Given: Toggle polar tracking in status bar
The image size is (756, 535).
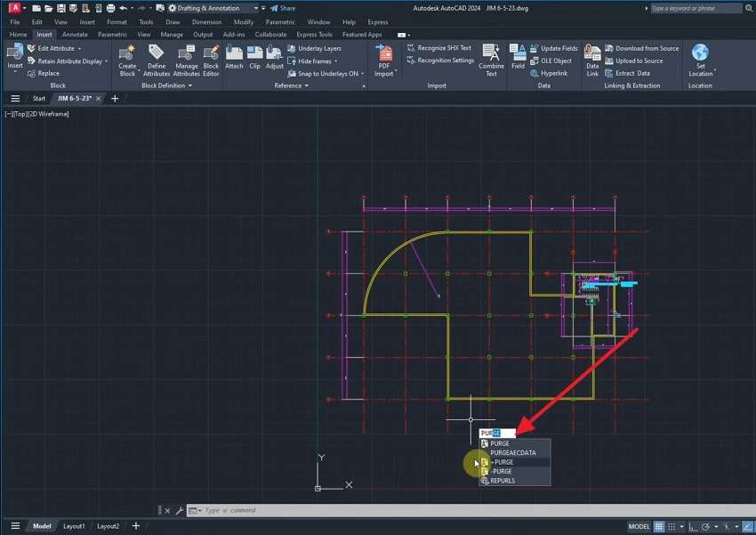Looking at the screenshot, I should (705, 526).
